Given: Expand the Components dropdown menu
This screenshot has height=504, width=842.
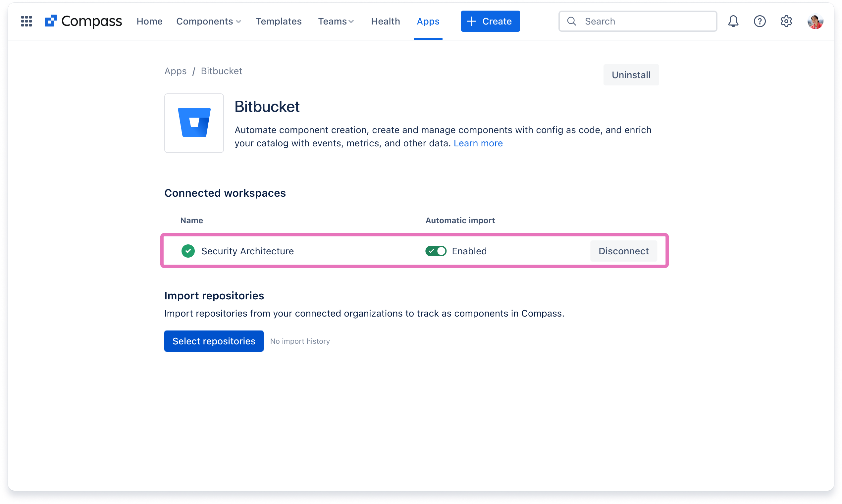Looking at the screenshot, I should click(209, 21).
